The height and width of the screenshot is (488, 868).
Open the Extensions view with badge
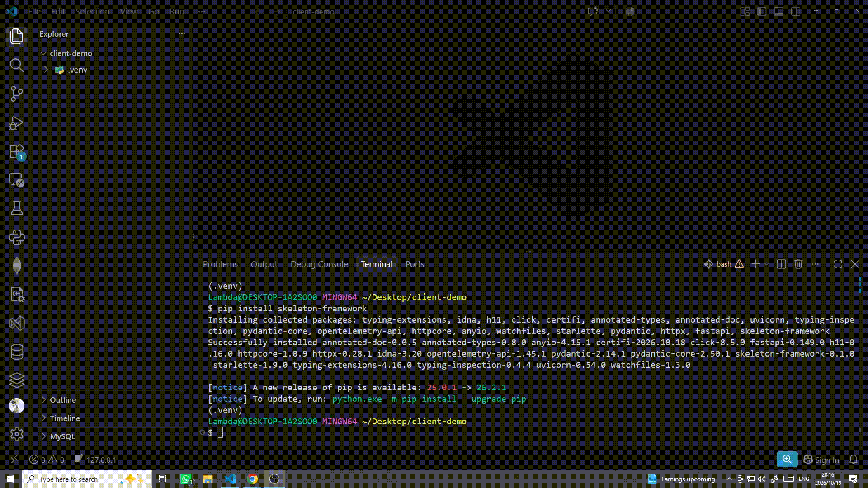(17, 152)
